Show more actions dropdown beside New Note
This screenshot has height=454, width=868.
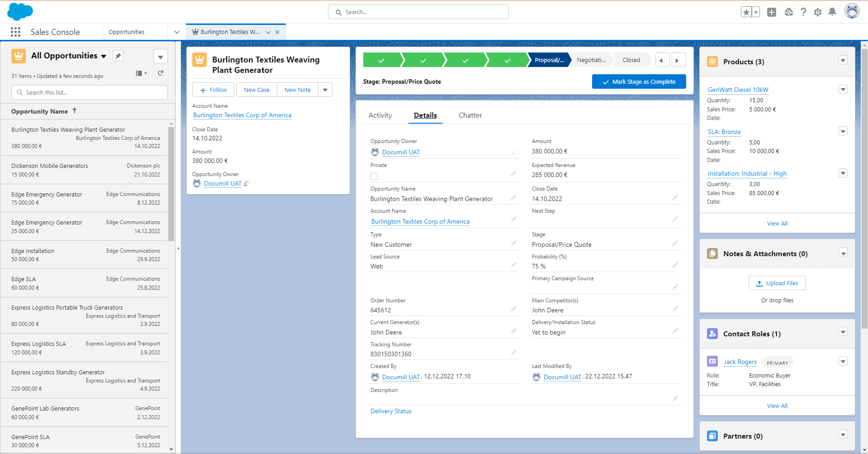[325, 90]
